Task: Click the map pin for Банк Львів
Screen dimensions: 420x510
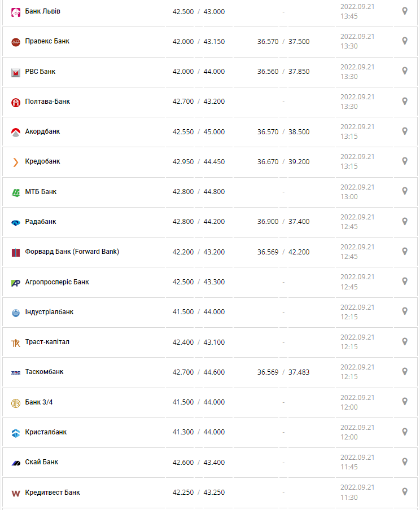Action: (x=404, y=11)
